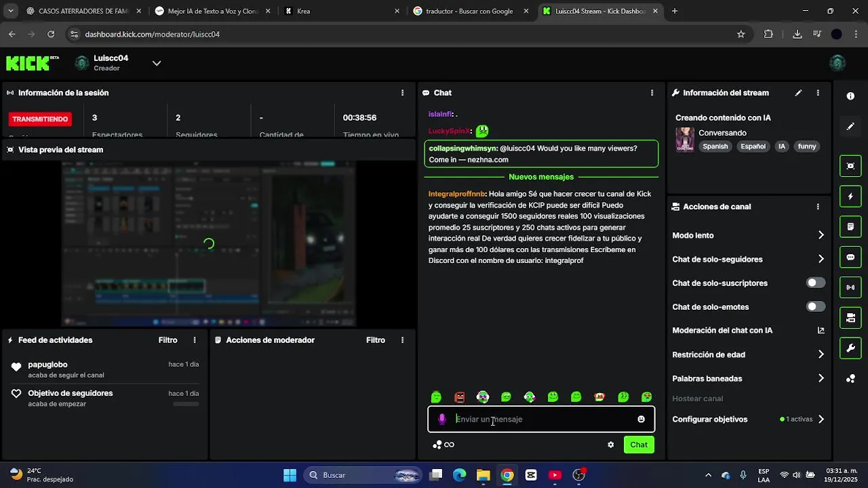The width and height of the screenshot is (868, 488).
Task: Jump to Nuevos mensajes divider in chat
Action: pos(541,177)
